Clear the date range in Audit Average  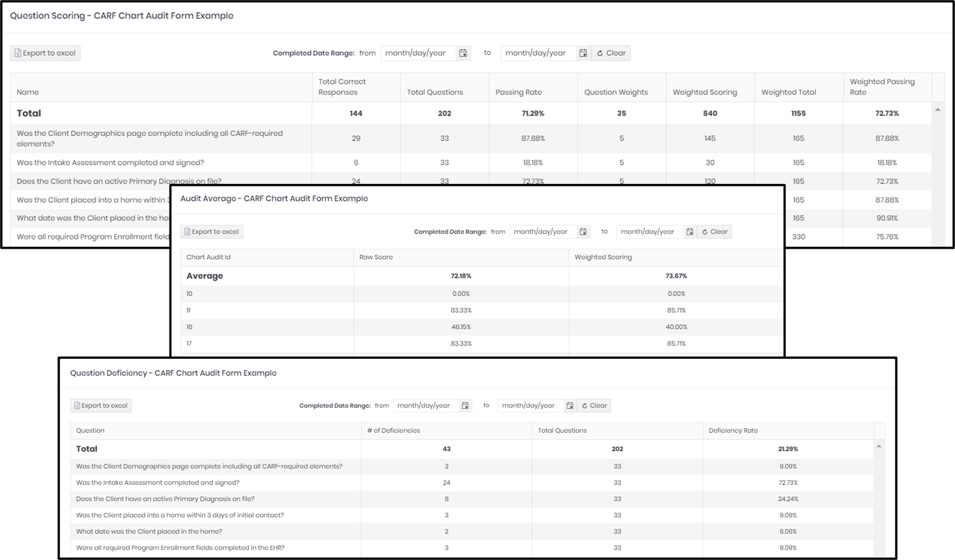point(714,232)
